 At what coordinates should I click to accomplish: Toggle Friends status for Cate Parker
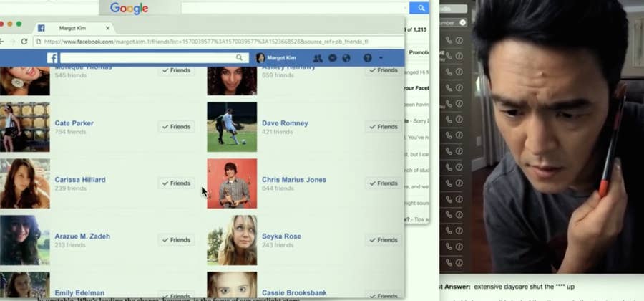(176, 127)
